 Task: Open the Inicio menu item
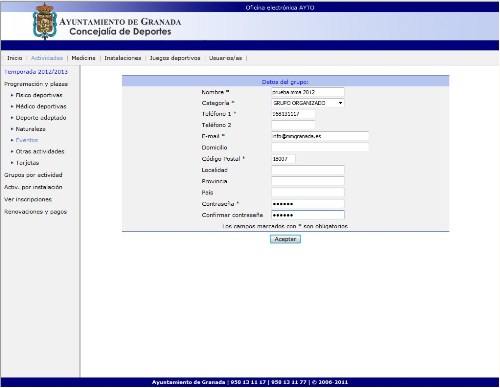[15, 58]
